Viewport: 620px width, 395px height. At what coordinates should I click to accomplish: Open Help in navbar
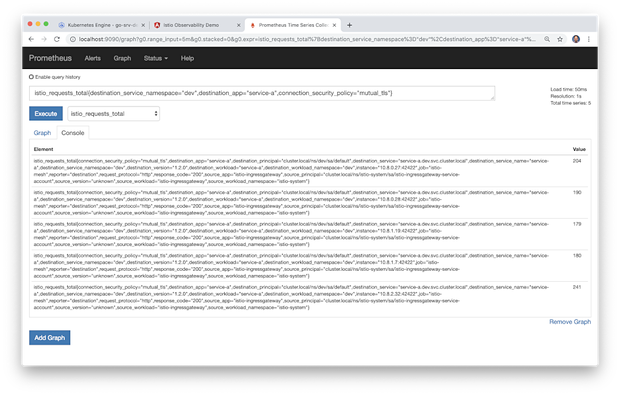[x=187, y=58]
